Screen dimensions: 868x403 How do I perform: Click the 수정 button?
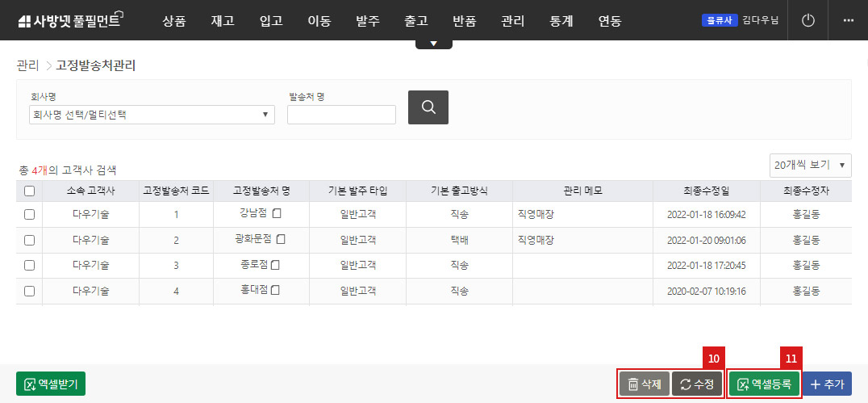click(697, 384)
